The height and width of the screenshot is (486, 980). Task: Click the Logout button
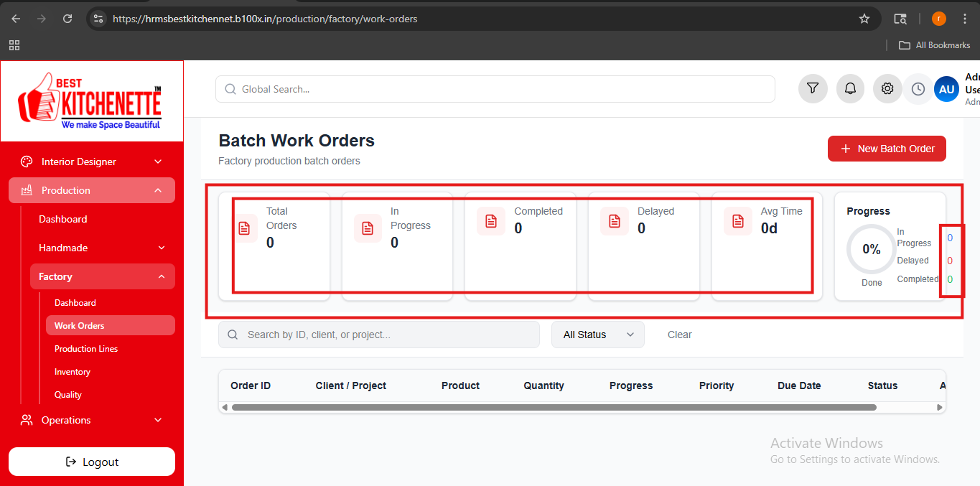click(92, 462)
